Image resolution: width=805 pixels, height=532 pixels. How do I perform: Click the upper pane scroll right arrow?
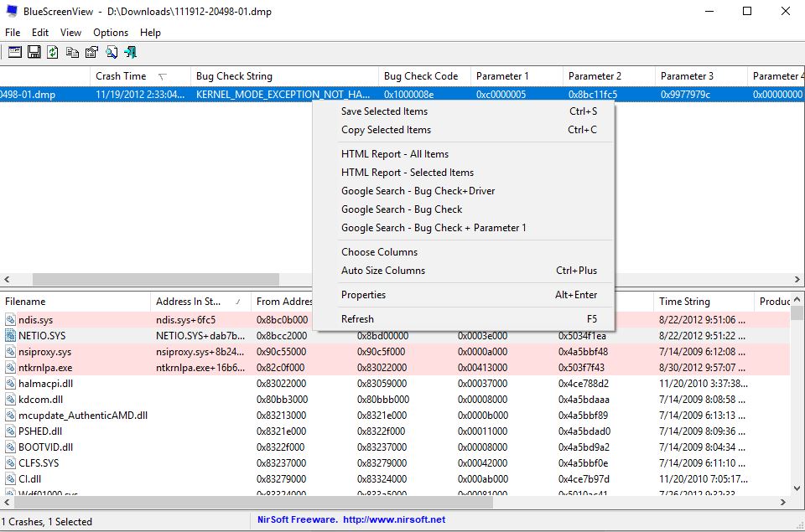point(797,279)
